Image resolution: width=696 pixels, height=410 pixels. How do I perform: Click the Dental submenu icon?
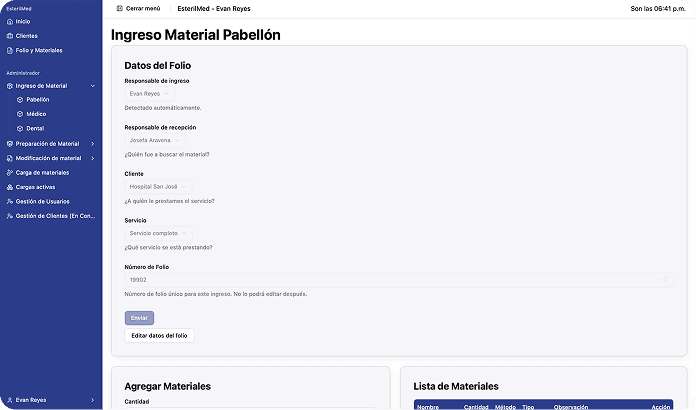[x=20, y=129]
